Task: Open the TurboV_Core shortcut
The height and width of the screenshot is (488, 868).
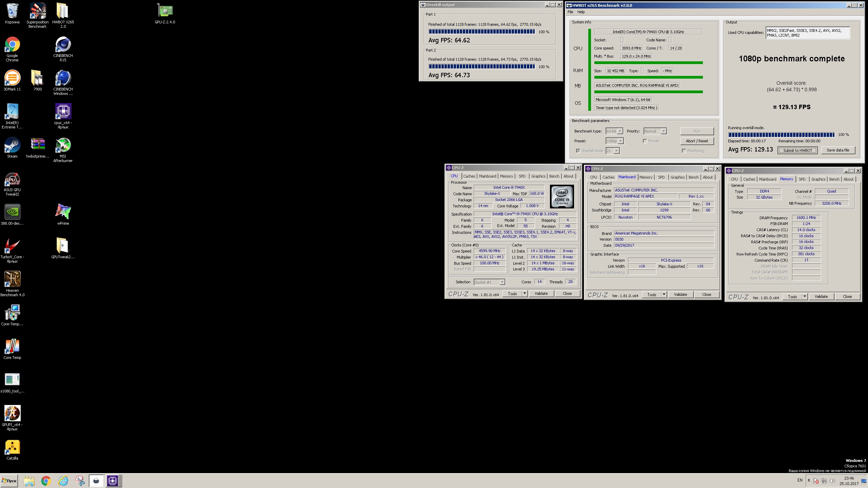Action: point(12,250)
